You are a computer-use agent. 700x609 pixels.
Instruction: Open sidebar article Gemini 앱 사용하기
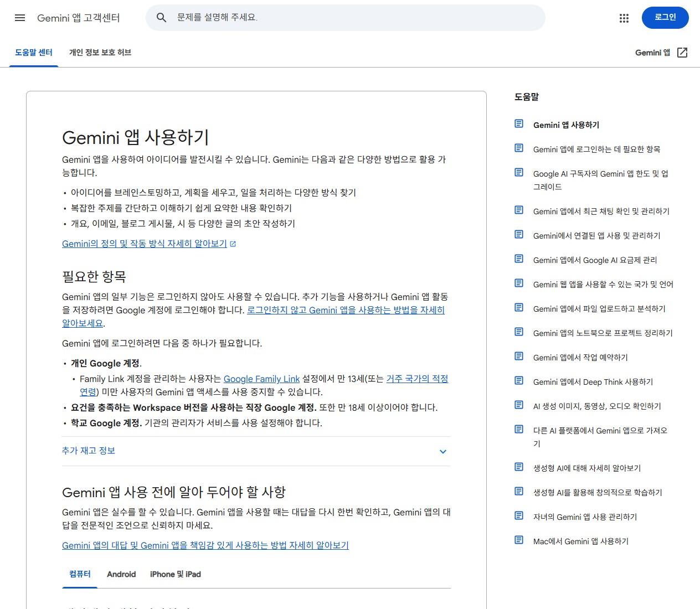point(566,125)
